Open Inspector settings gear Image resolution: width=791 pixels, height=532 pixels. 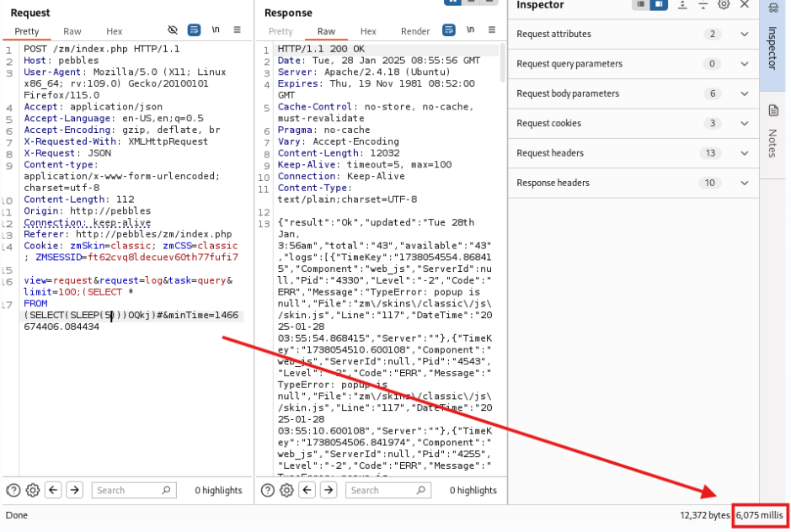pyautogui.click(x=724, y=4)
